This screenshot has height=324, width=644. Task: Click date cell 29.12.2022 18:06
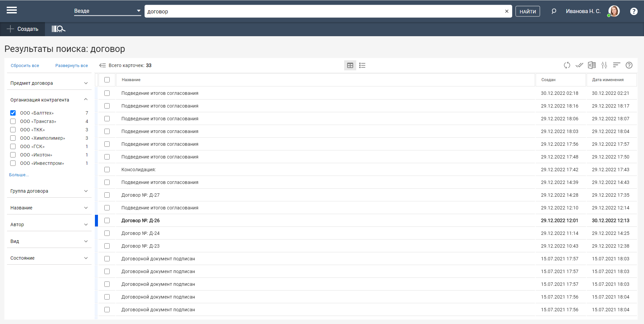coord(559,119)
